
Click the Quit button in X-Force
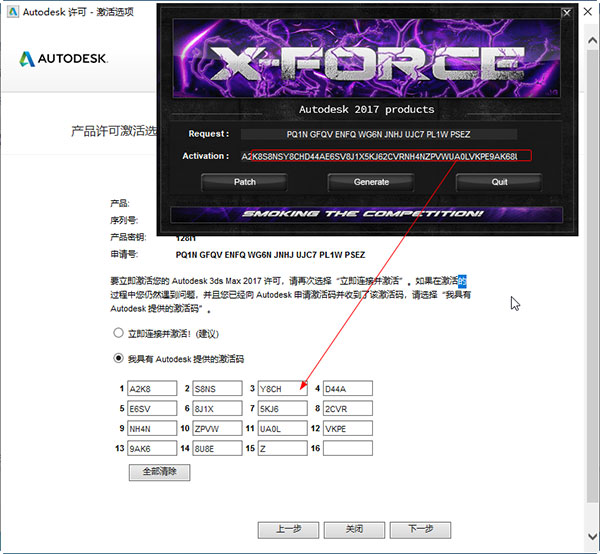pyautogui.click(x=499, y=182)
